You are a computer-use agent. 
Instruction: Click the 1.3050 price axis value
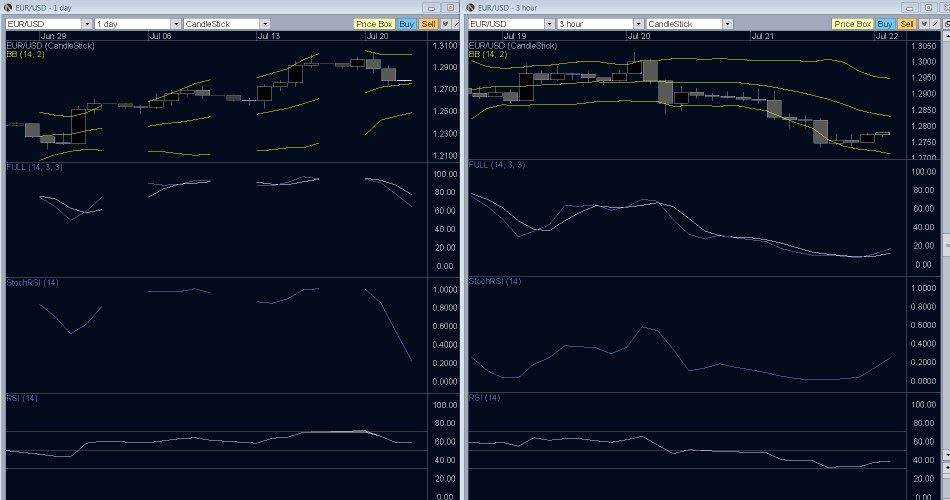click(924, 46)
